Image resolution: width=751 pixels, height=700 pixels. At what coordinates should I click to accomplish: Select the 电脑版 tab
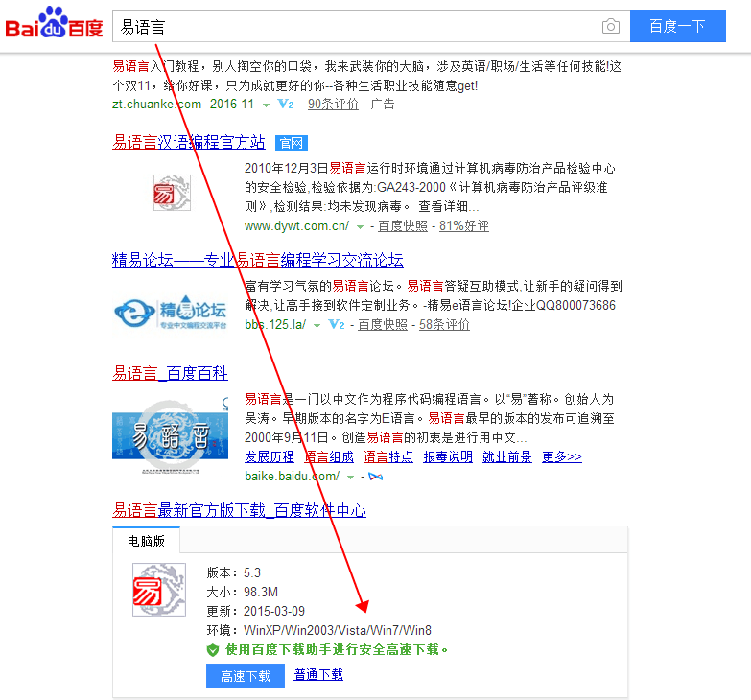tap(146, 541)
